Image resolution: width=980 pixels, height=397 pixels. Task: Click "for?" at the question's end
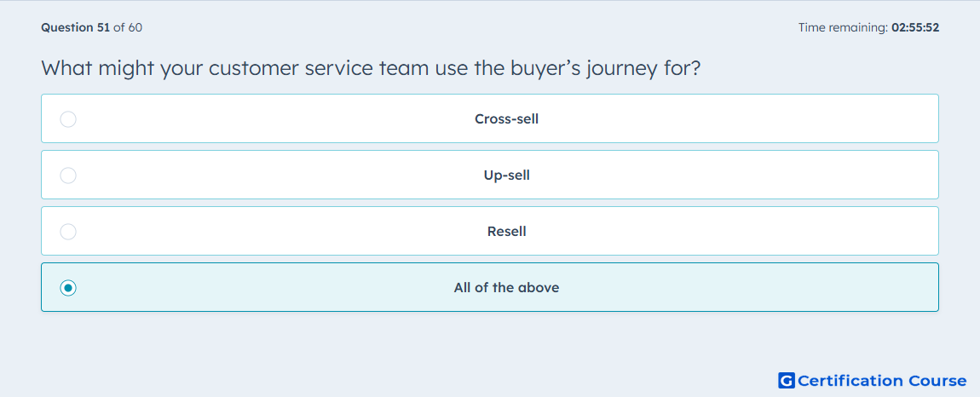coord(682,68)
